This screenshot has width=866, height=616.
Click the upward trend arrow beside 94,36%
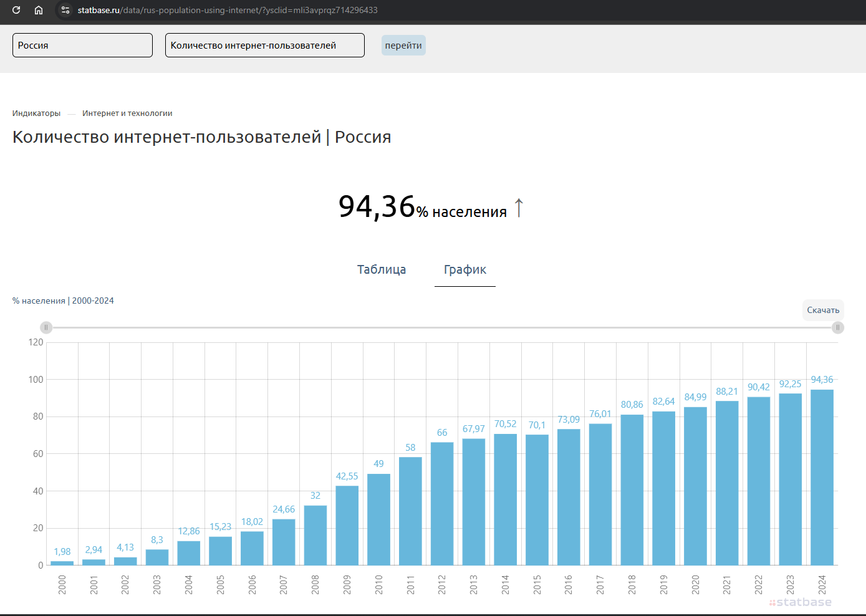click(x=519, y=208)
